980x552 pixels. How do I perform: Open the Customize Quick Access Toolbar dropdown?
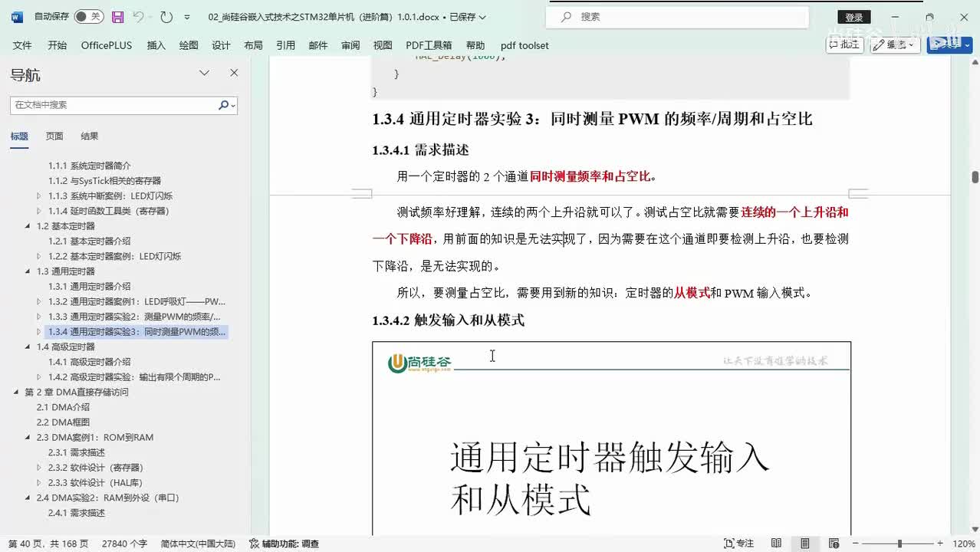pos(187,17)
